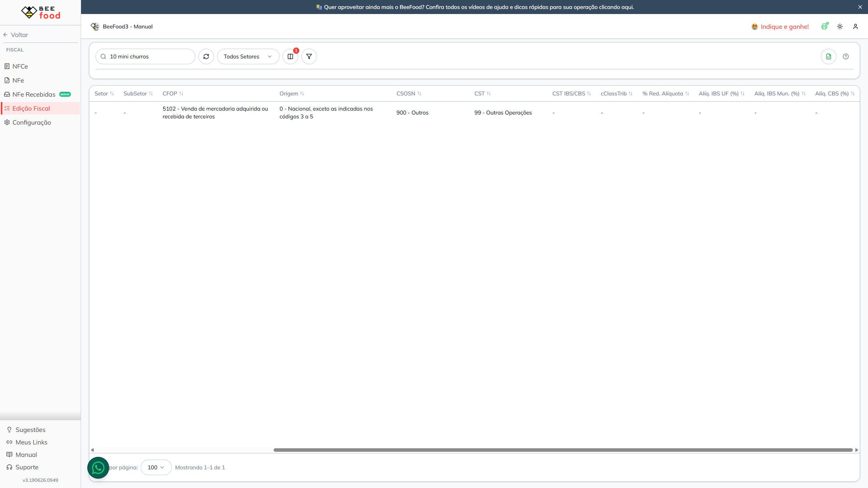This screenshot has height=488, width=868.
Task: Open the Manual in sidebar
Action: coord(26,455)
